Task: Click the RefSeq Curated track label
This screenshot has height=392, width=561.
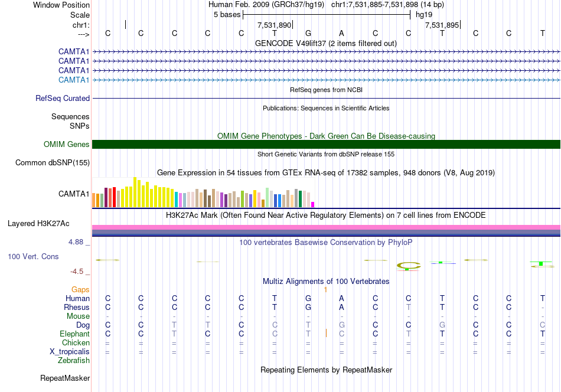Action: [x=62, y=98]
